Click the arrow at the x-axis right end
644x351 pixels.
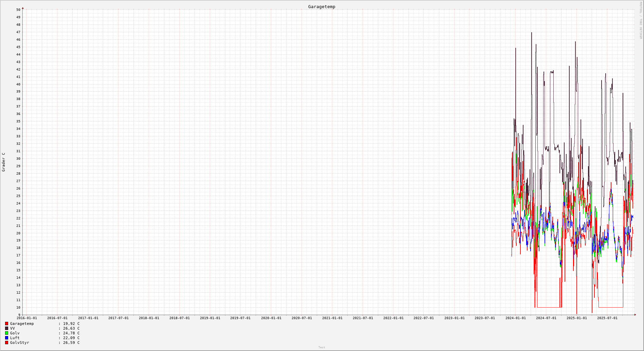coord(635,315)
